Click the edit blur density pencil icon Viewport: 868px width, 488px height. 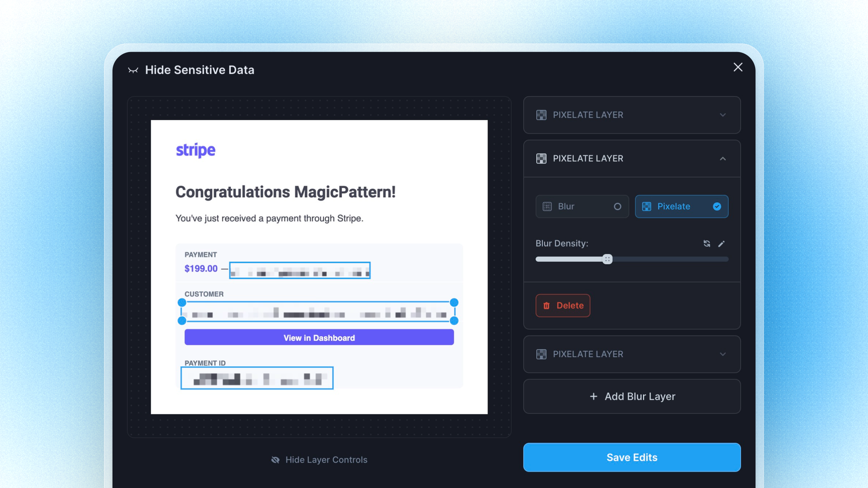[721, 242]
